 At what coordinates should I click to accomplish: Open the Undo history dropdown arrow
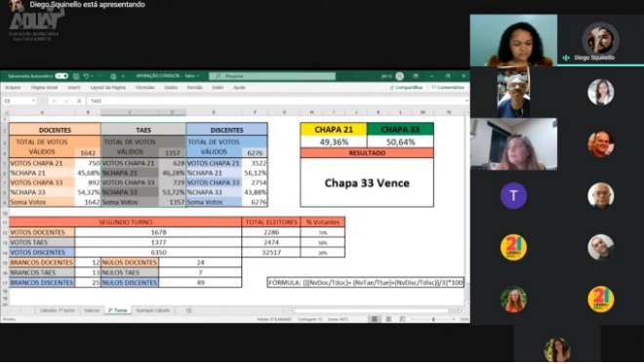[92, 76]
